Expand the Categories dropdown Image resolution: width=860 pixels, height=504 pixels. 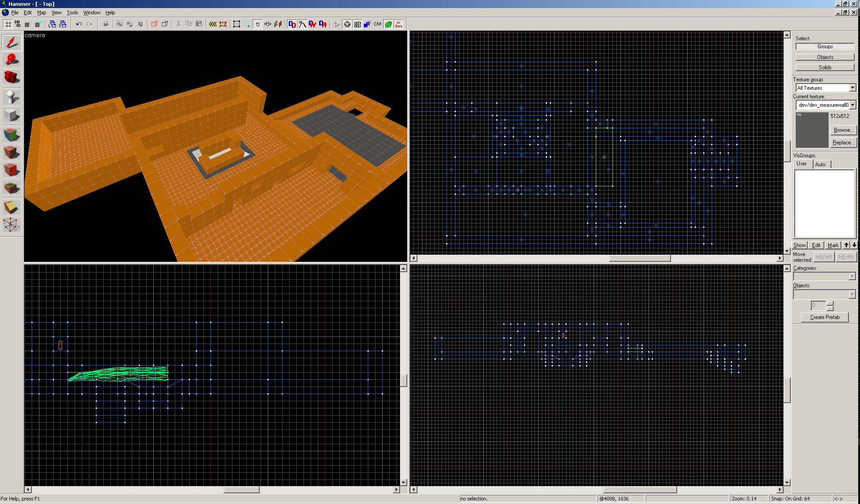[x=852, y=277]
